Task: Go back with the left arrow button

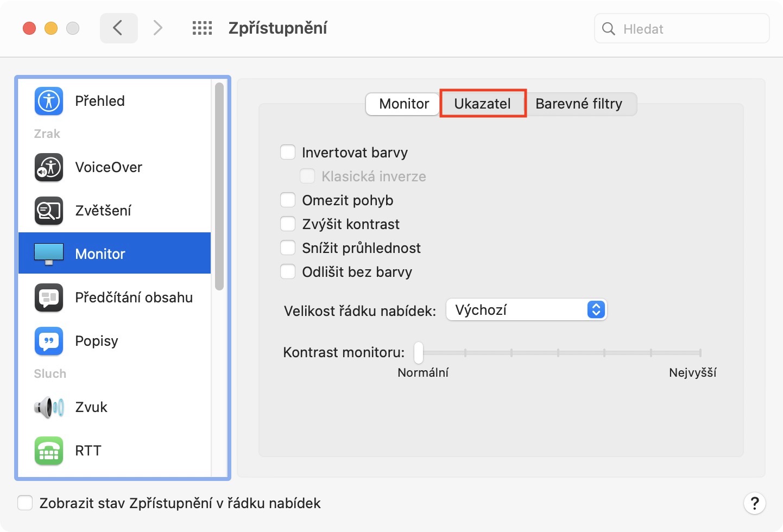Action: (x=118, y=28)
